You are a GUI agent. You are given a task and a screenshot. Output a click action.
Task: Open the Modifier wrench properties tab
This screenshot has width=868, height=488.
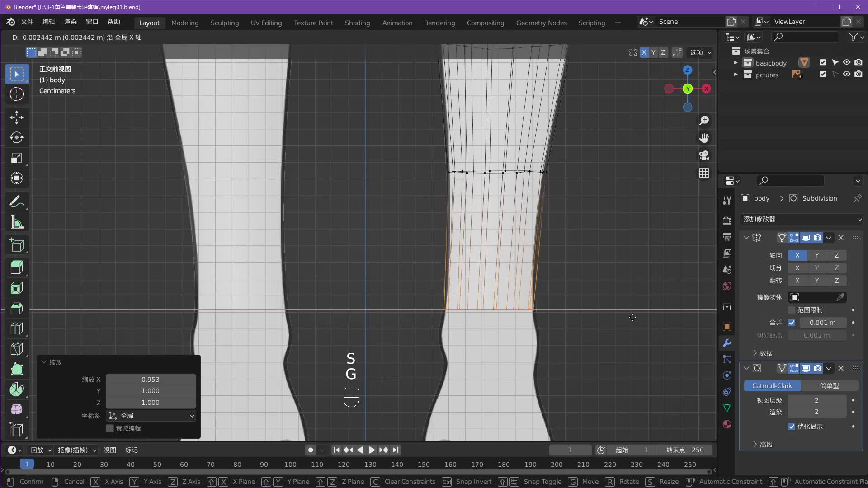pos(727,343)
